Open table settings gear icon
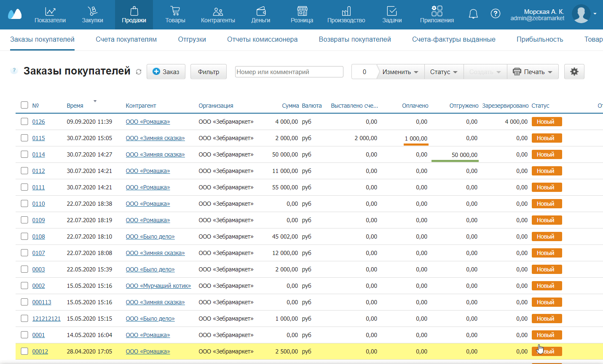The height and width of the screenshot is (364, 603). (x=574, y=72)
